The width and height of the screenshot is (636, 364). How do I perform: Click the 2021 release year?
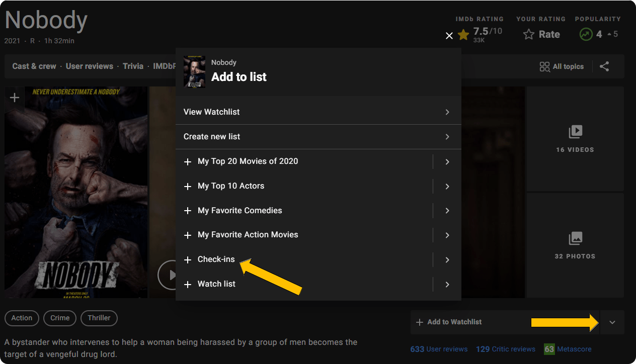(12, 41)
